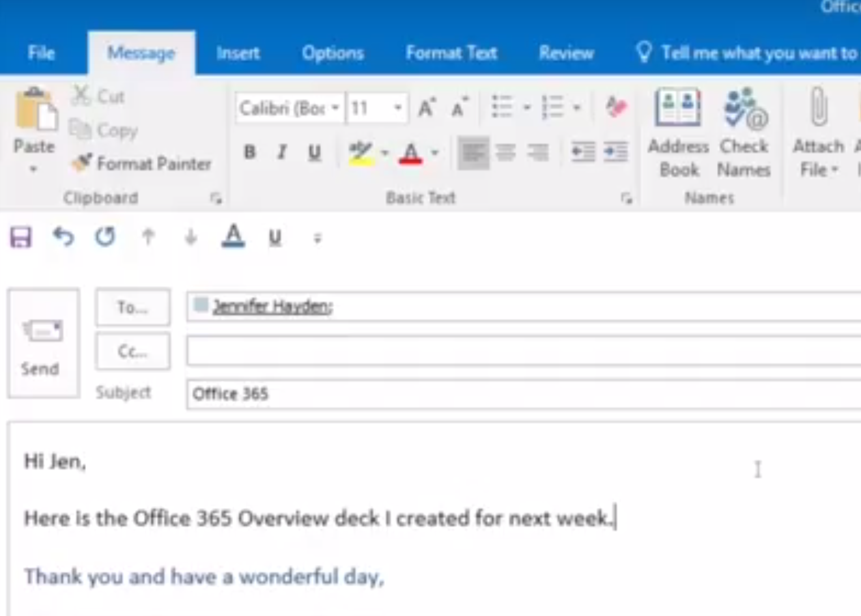Open font color palette arrow

coord(434,153)
